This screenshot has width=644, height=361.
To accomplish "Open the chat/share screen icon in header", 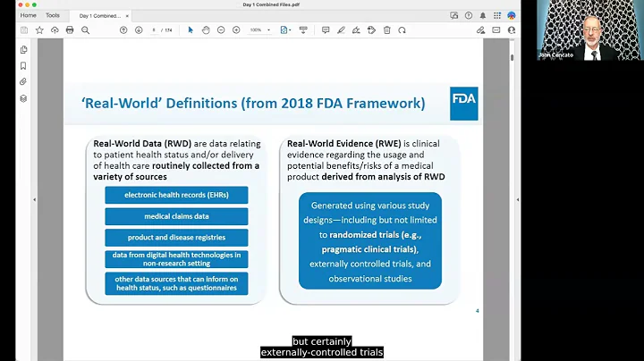I will pos(453,15).
